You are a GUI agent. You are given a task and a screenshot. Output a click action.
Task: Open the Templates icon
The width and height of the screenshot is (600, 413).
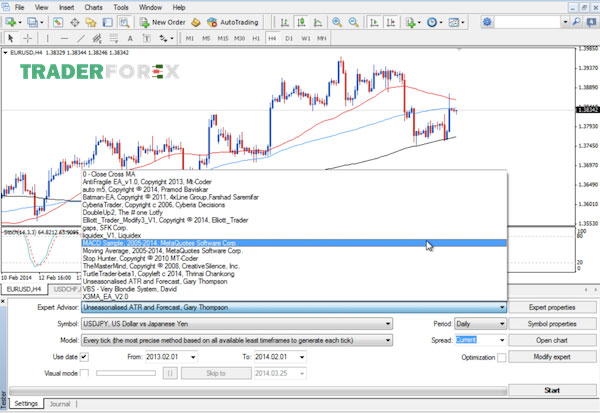454,23
